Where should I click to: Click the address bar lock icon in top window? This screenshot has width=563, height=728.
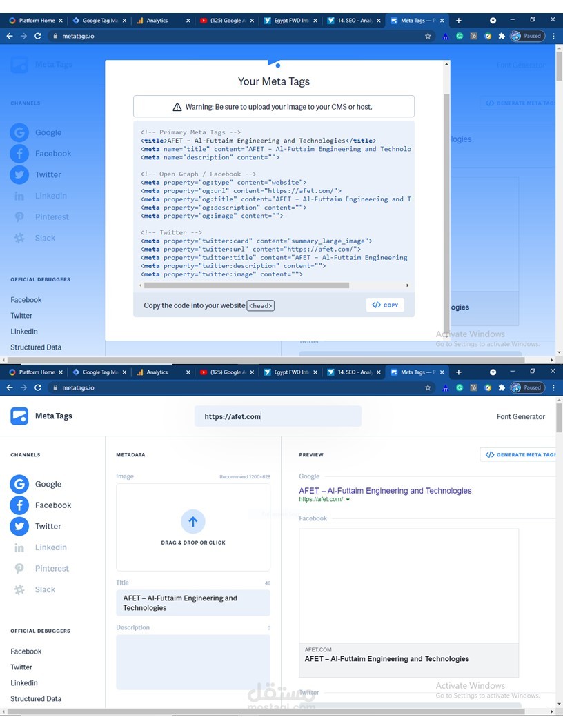(x=55, y=36)
